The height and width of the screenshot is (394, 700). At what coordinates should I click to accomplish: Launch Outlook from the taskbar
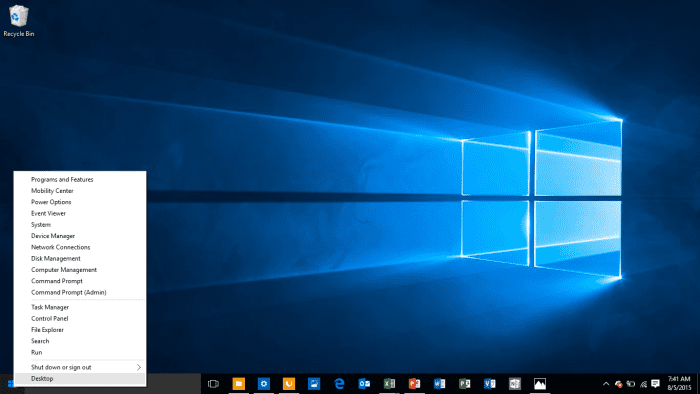364,384
